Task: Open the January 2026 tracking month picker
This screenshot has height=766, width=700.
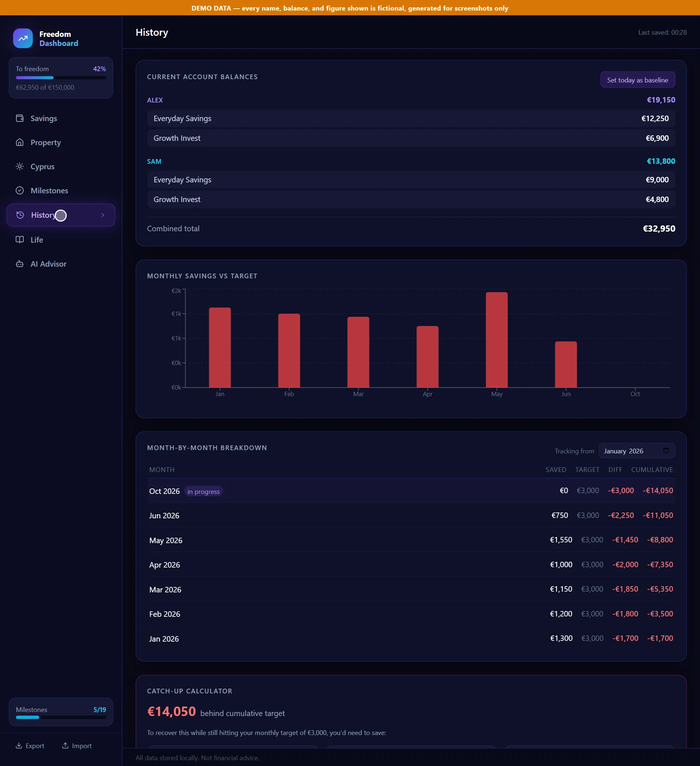Action: coord(637,450)
